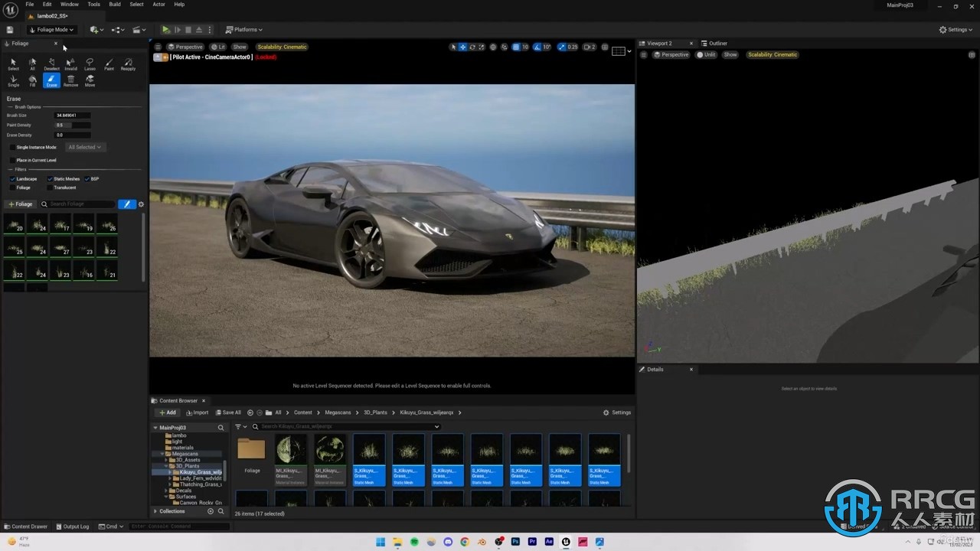Open Spotify from the taskbar
This screenshot has width=980, height=551.
414,542
